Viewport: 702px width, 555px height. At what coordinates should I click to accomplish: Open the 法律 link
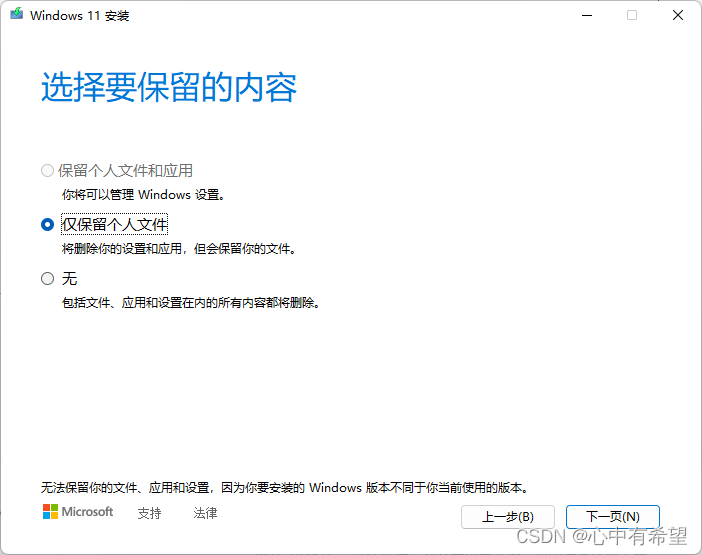[x=205, y=513]
